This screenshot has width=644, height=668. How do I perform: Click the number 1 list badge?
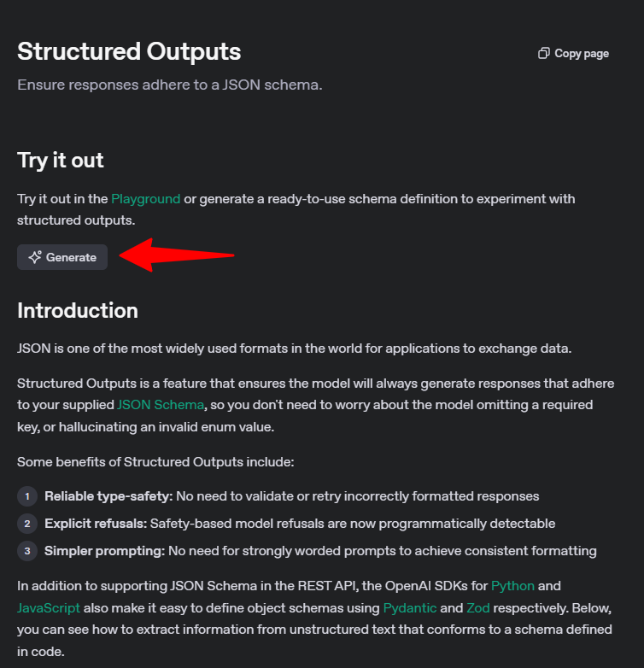27,496
